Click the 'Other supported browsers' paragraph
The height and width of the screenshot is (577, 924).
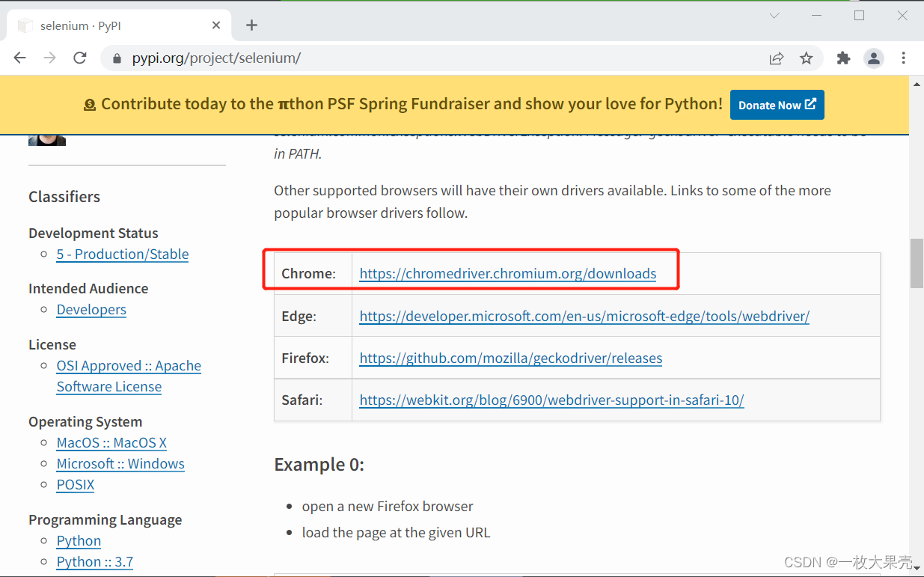pyautogui.click(x=552, y=202)
